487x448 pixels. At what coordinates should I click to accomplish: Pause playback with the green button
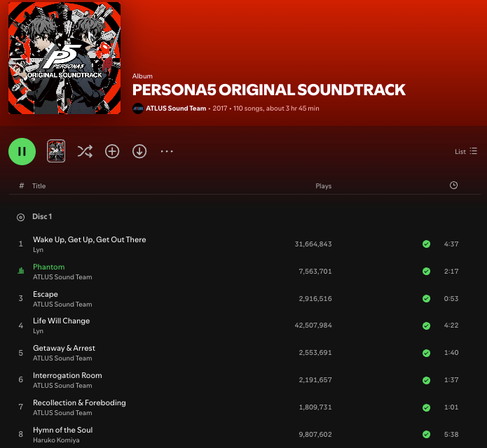click(22, 151)
